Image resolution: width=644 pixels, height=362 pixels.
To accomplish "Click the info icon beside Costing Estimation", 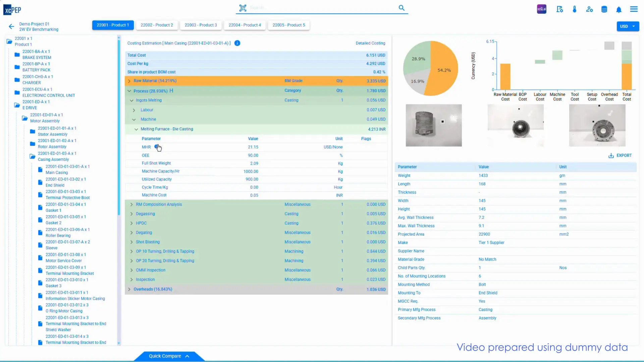I will (237, 43).
